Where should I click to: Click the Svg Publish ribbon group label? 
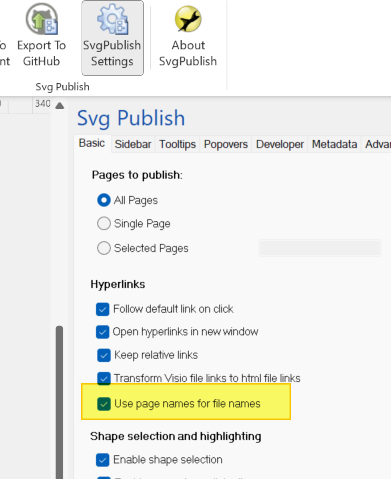(62, 87)
